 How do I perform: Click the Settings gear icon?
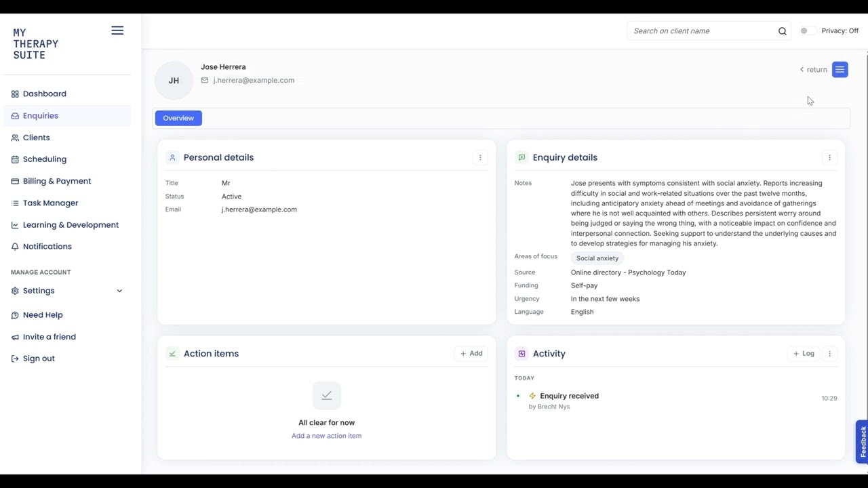15,291
